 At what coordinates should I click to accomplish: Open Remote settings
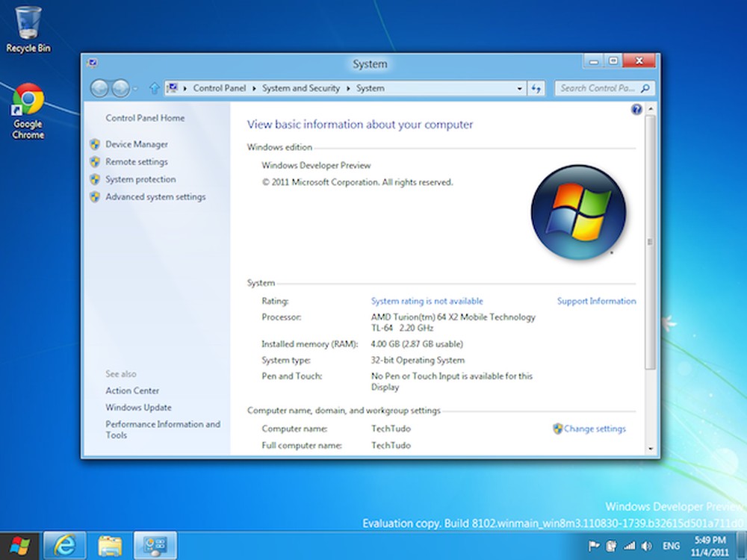click(137, 161)
